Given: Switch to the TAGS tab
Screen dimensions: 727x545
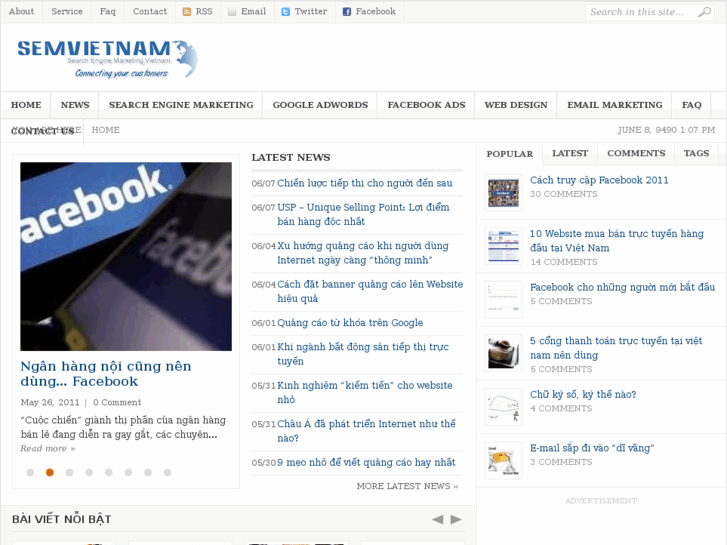Looking at the screenshot, I should click(x=696, y=153).
